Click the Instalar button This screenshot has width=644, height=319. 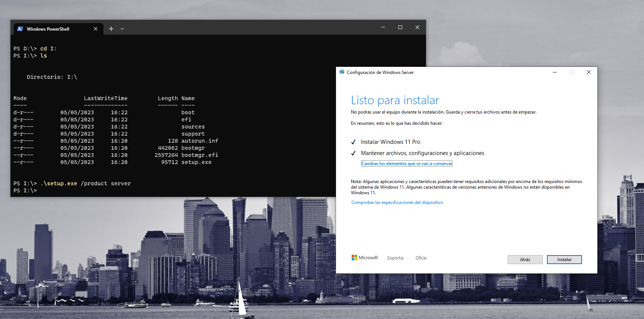(x=564, y=260)
